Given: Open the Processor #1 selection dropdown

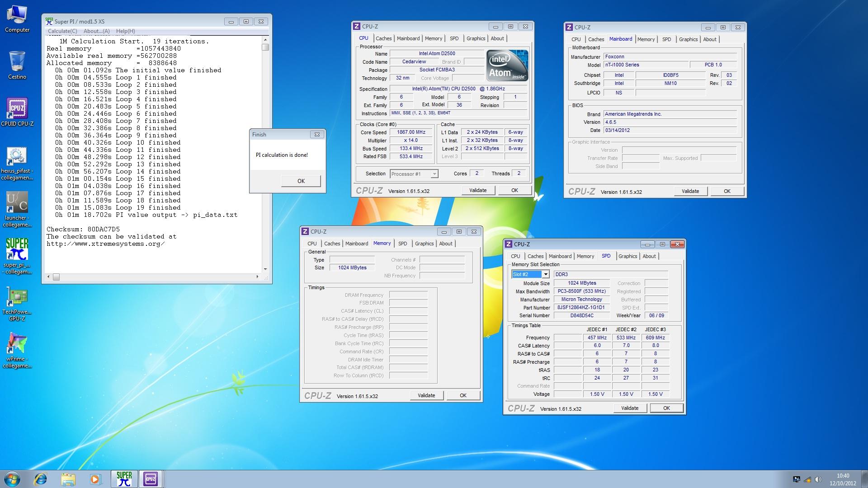Looking at the screenshot, I should pos(434,174).
